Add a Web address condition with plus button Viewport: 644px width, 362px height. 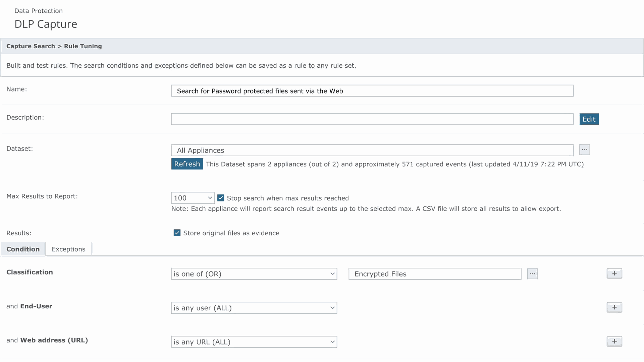[614, 342]
